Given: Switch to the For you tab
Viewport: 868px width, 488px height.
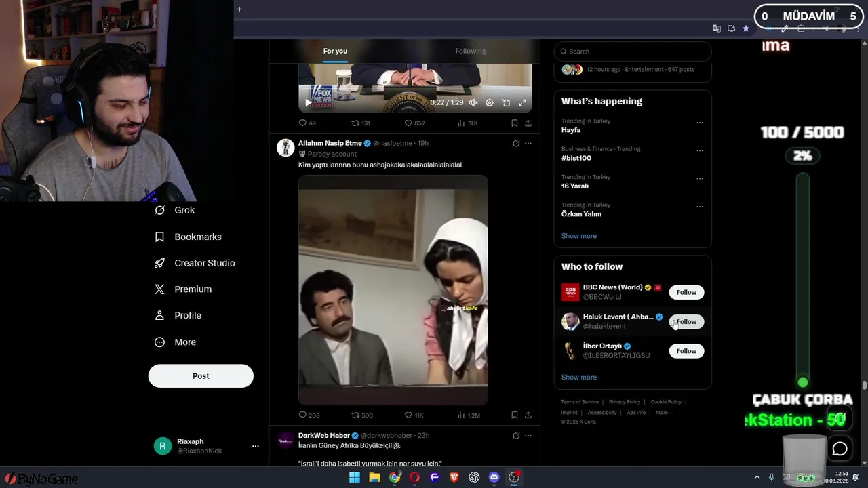Looking at the screenshot, I should (335, 52).
